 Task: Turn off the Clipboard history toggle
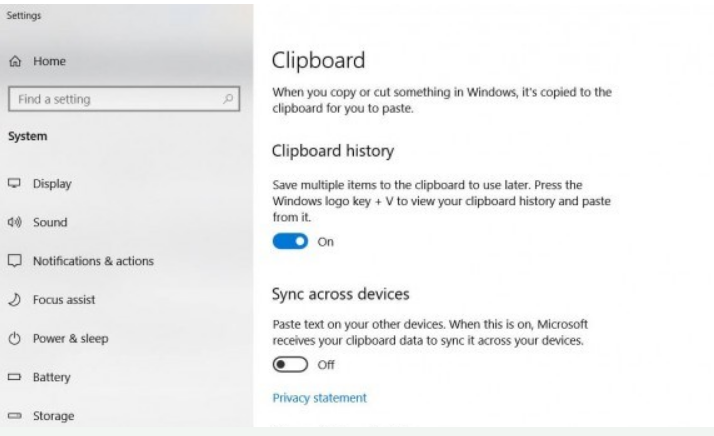click(x=290, y=241)
